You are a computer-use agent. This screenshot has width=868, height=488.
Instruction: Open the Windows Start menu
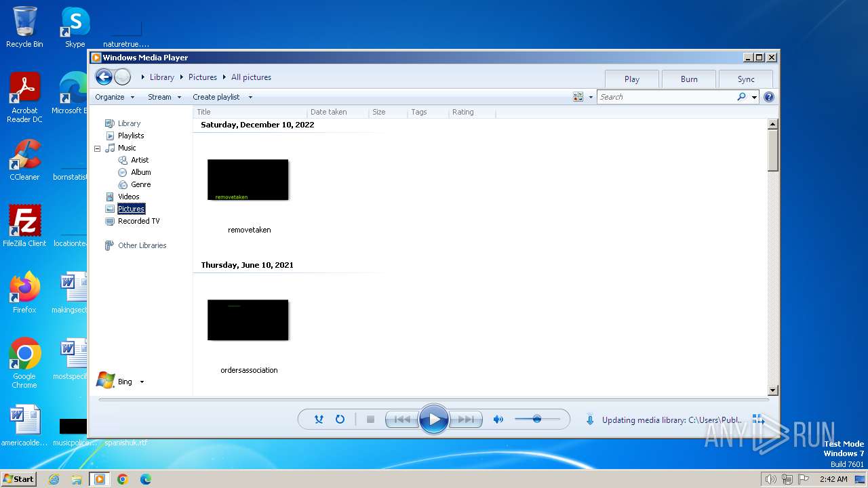[x=18, y=479]
